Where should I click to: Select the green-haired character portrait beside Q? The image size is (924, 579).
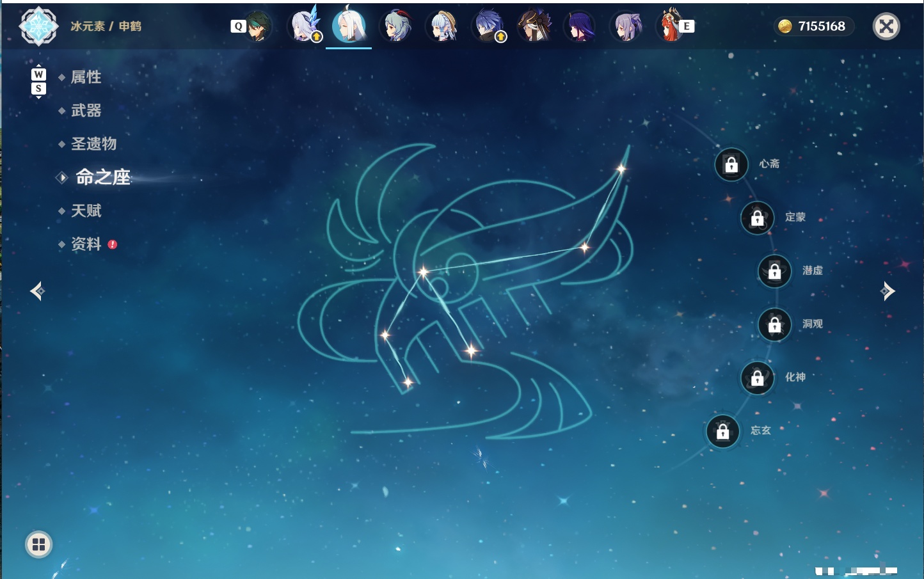[x=259, y=26]
